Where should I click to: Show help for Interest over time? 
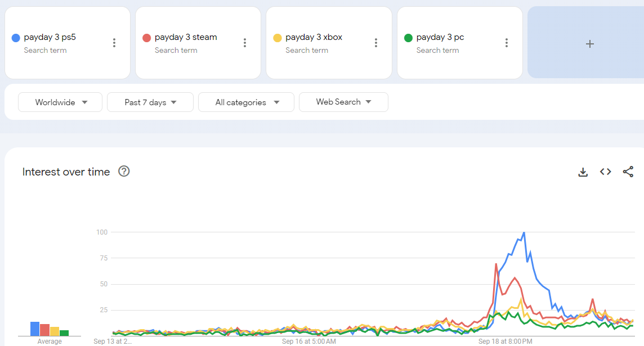pos(124,171)
